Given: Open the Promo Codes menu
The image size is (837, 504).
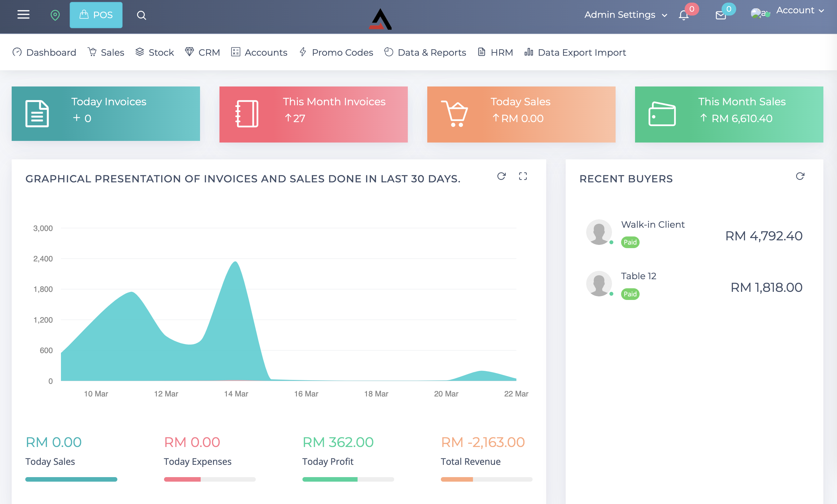Looking at the screenshot, I should coord(336,52).
